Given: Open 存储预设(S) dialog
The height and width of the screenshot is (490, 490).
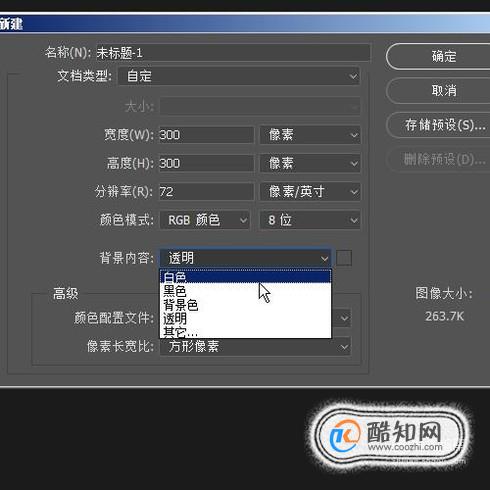Looking at the screenshot, I should (x=438, y=125).
